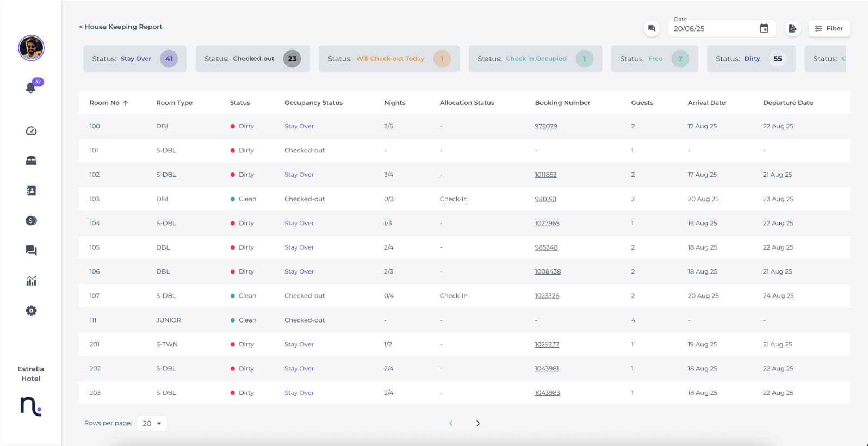The height and width of the screenshot is (446, 868).
Task: Filter by Will Check-out Today status chip
Action: pyautogui.click(x=389, y=59)
